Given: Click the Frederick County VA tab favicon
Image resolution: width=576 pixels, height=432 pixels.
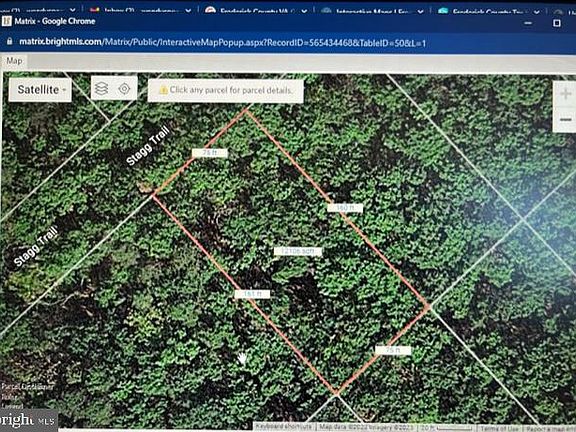Looking at the screenshot, I should 210,10.
